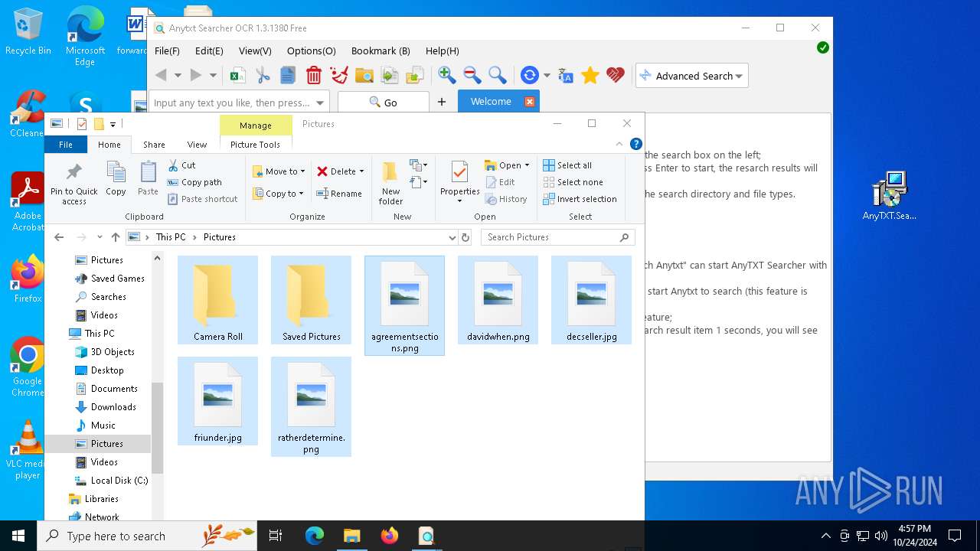Click the plus new tab button in Anytxt

coord(442,102)
